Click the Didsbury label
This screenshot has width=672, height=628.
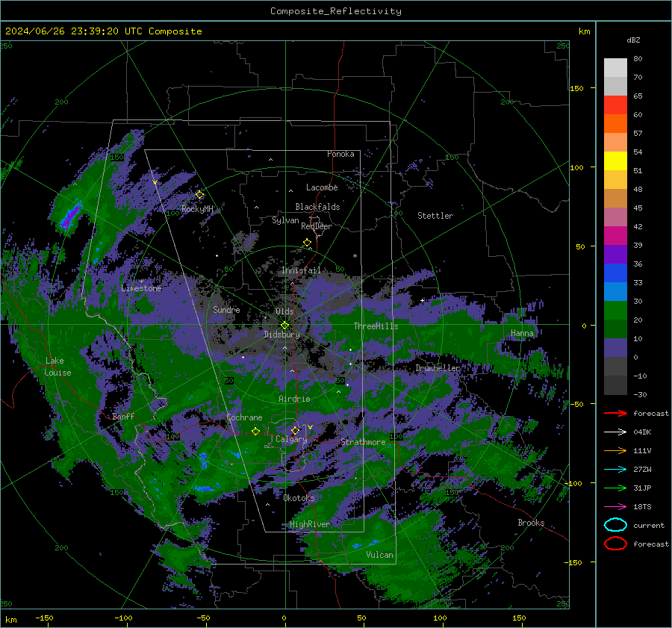click(282, 335)
